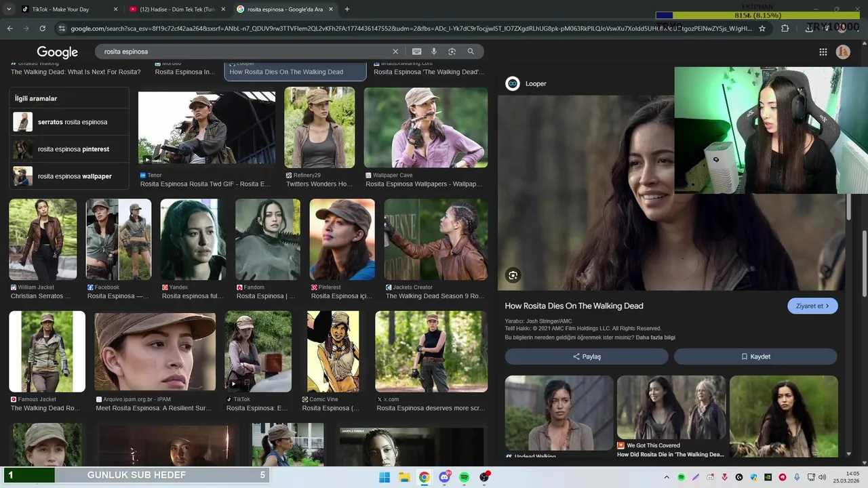Open the Yandex image result
The height and width of the screenshot is (488, 868).
tap(193, 239)
